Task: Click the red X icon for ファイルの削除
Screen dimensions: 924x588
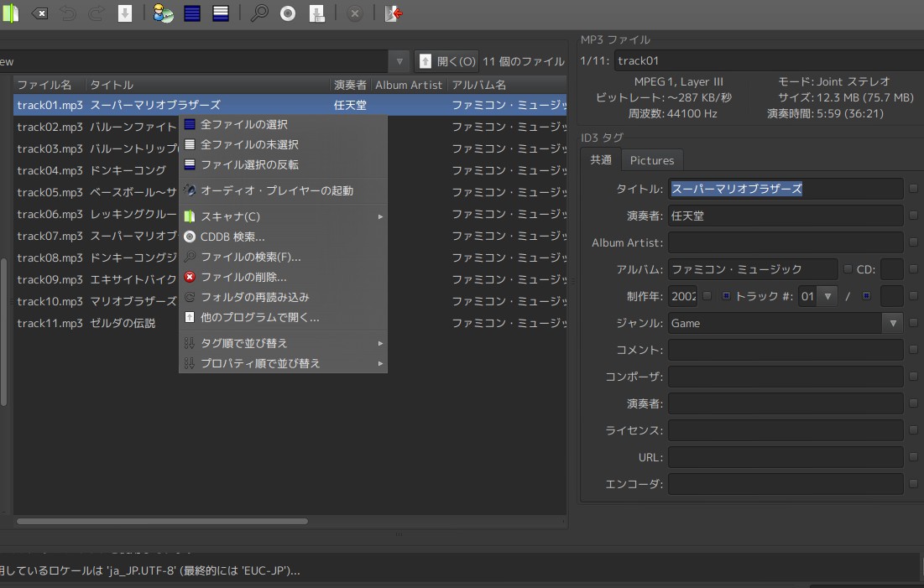Action: click(190, 277)
